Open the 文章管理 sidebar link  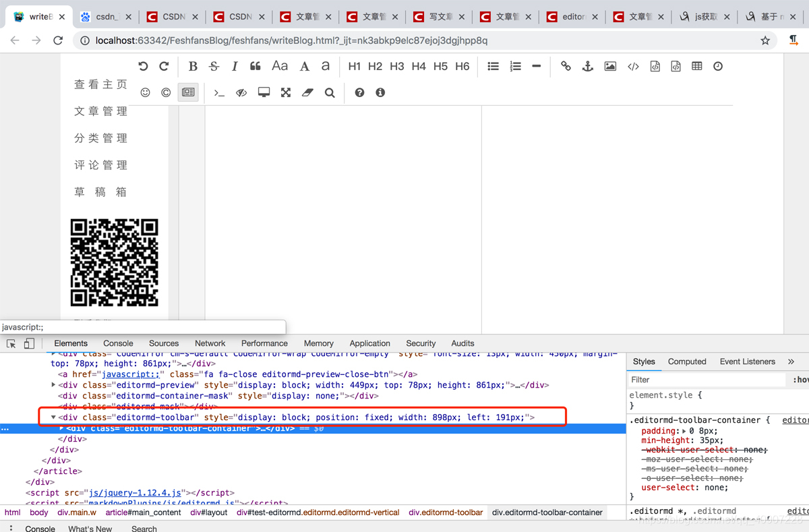100,111
